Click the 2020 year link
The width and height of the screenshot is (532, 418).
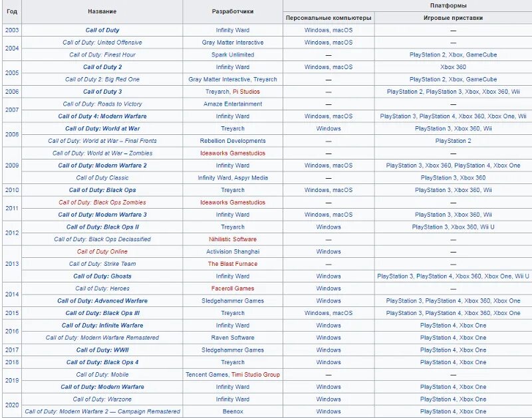tap(12, 405)
